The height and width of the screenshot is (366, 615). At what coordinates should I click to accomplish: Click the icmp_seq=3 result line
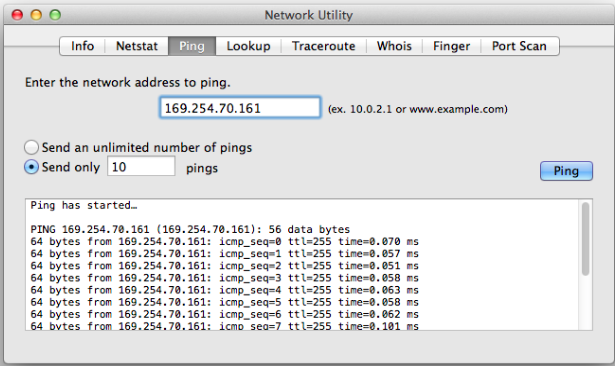point(224,278)
